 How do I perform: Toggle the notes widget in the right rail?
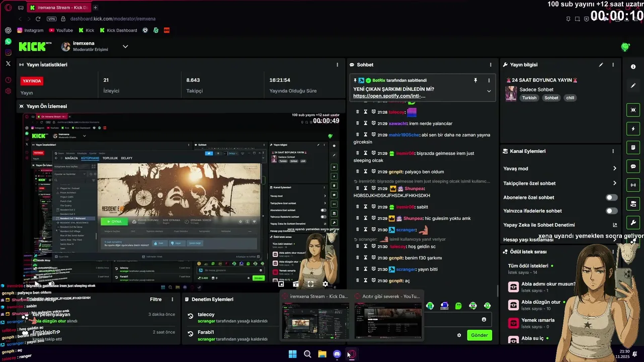click(x=633, y=147)
